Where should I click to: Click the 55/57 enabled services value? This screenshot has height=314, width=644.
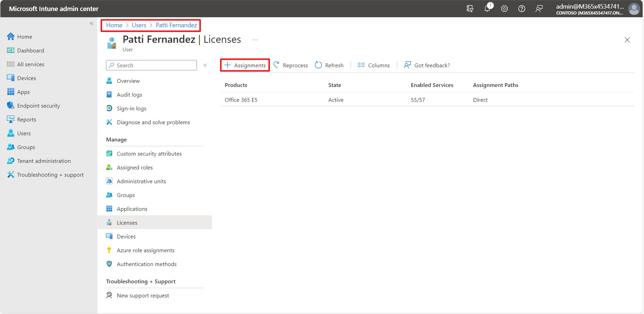(418, 100)
